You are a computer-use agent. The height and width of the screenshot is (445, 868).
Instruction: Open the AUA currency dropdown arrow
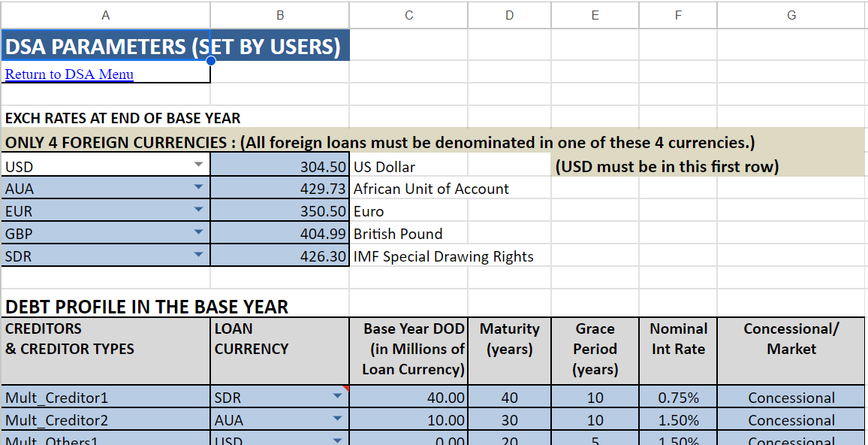point(199,187)
